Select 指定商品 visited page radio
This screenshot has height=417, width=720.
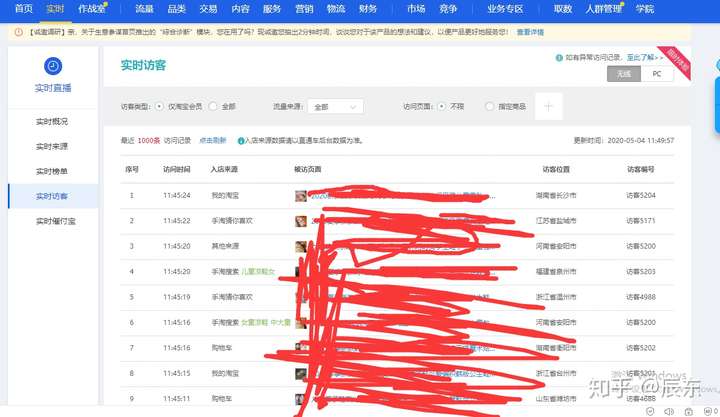pos(489,107)
